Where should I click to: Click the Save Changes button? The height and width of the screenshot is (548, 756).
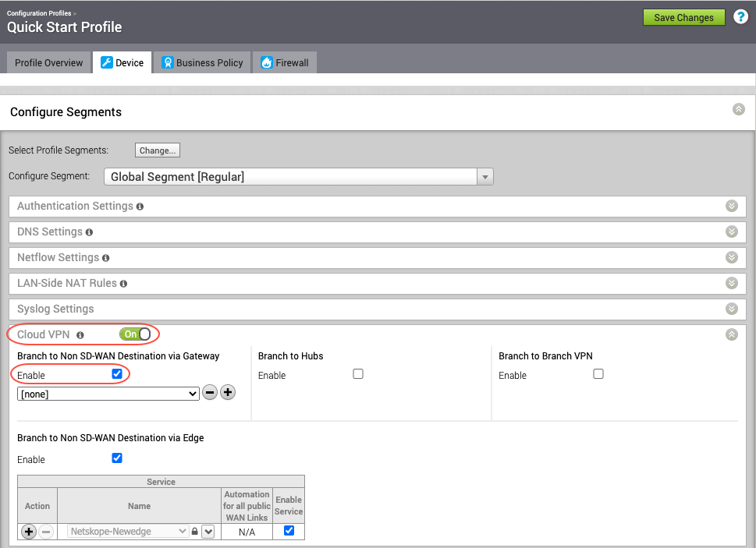tap(683, 16)
